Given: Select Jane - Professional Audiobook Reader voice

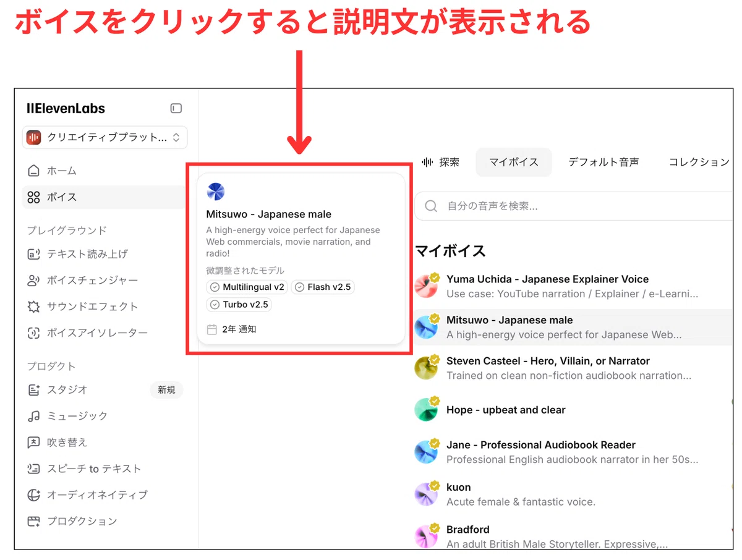Looking at the screenshot, I should (573, 452).
